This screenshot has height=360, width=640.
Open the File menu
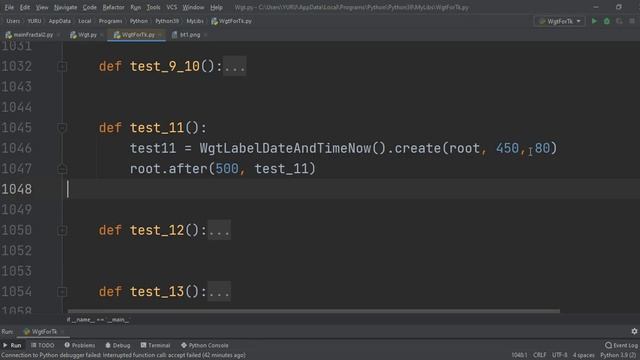click(x=9, y=7)
